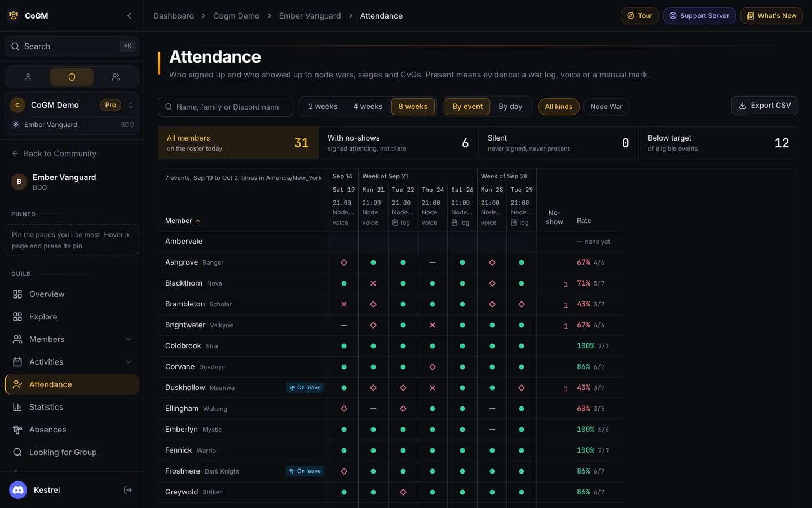Click the CoGM logo icon
Viewport: 812px width, 508px height.
click(14, 16)
